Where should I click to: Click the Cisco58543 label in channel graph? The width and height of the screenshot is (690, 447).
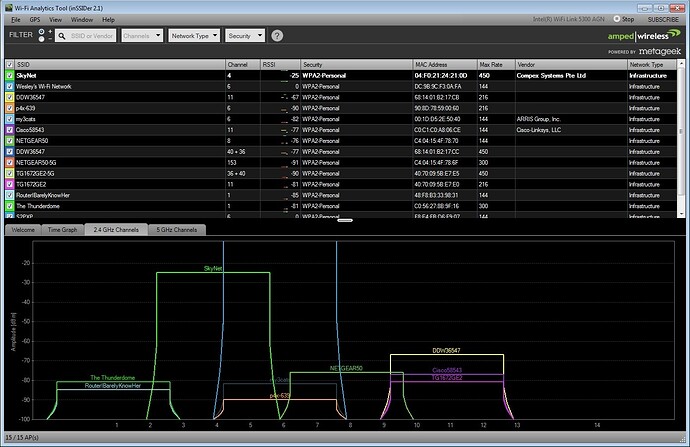point(447,370)
